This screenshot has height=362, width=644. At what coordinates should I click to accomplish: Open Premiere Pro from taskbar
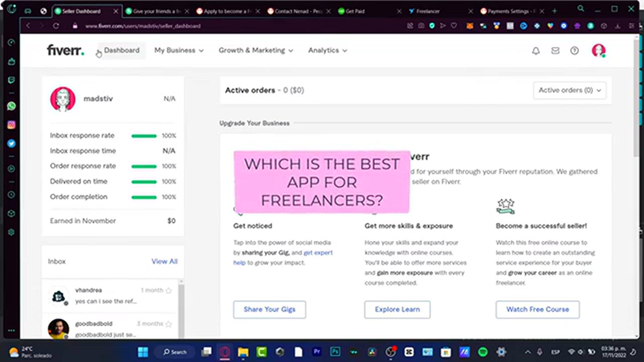[x=317, y=352]
